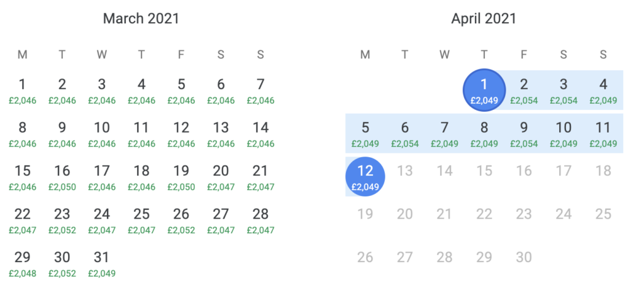The width and height of the screenshot is (644, 291).
Task: Choose March 29 with £2,048 price
Action: (x=22, y=263)
